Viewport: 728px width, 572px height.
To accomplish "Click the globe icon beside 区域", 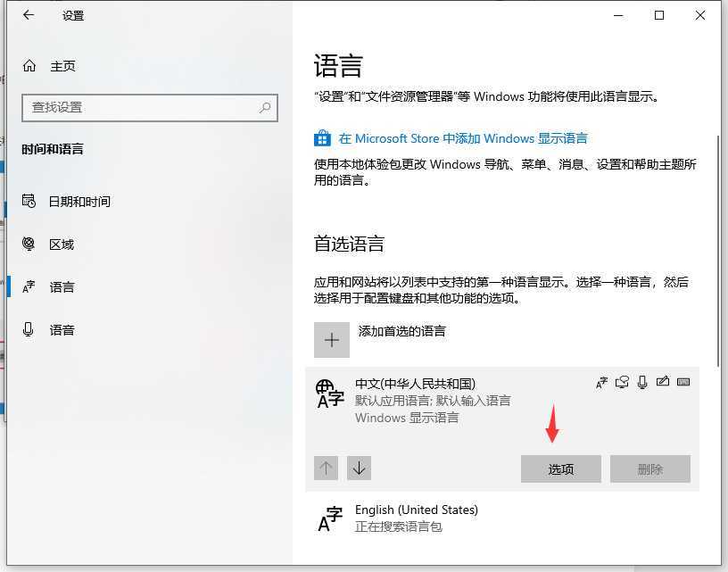I will (29, 244).
